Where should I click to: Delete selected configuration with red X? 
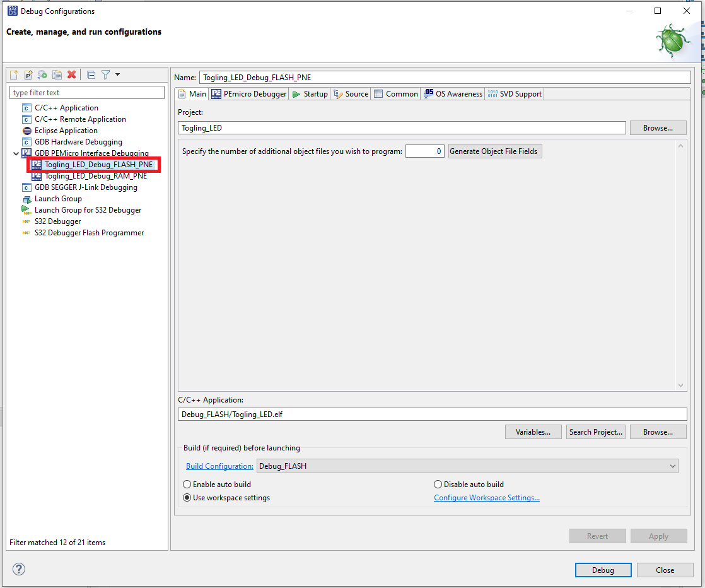pos(71,74)
